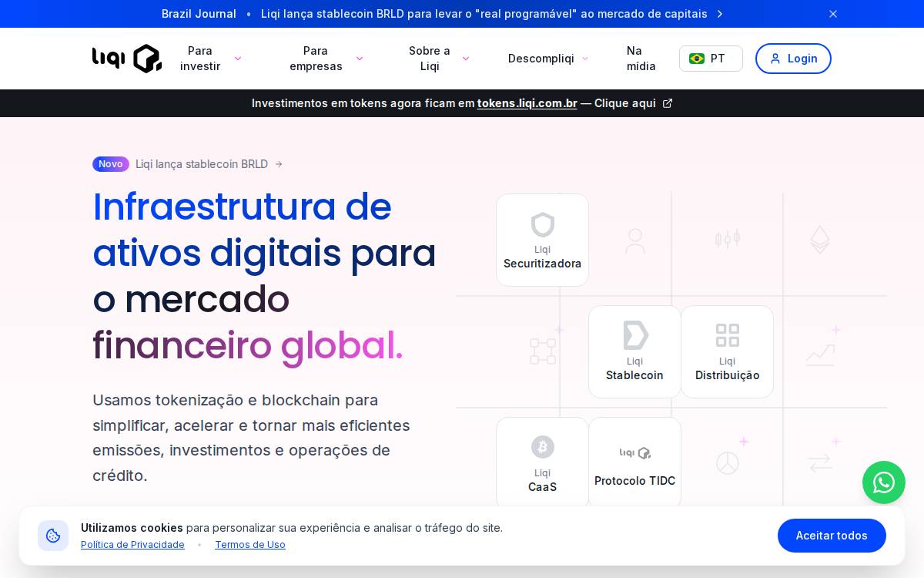Open the Liqi lança stablecoin BRLD hero link

tap(209, 164)
